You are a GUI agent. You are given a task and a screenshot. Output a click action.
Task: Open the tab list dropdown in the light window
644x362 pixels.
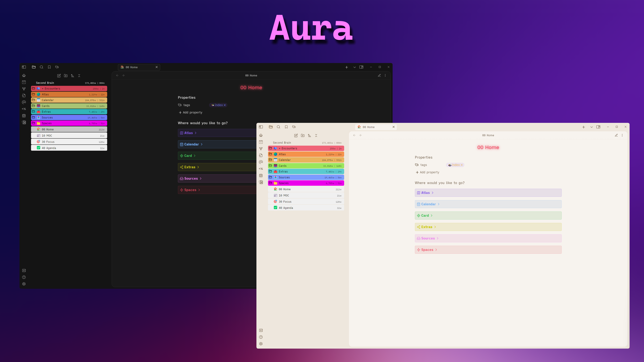click(x=592, y=127)
